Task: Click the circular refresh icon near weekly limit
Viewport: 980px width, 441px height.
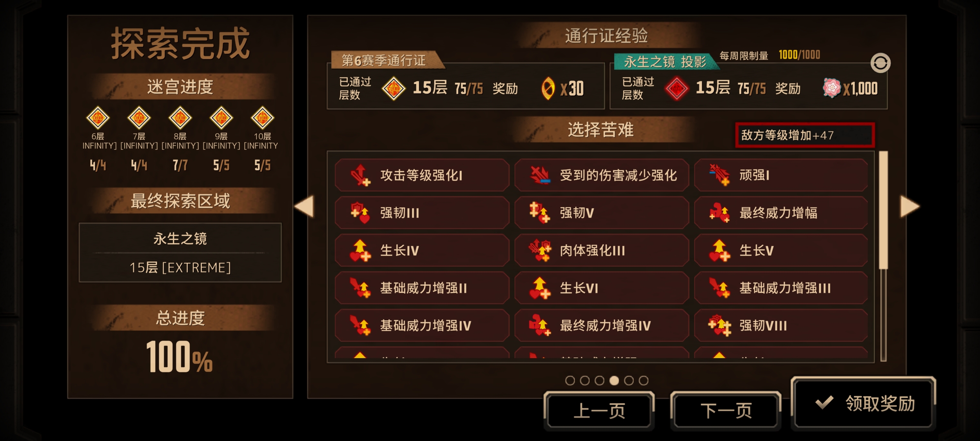Action: [x=880, y=63]
